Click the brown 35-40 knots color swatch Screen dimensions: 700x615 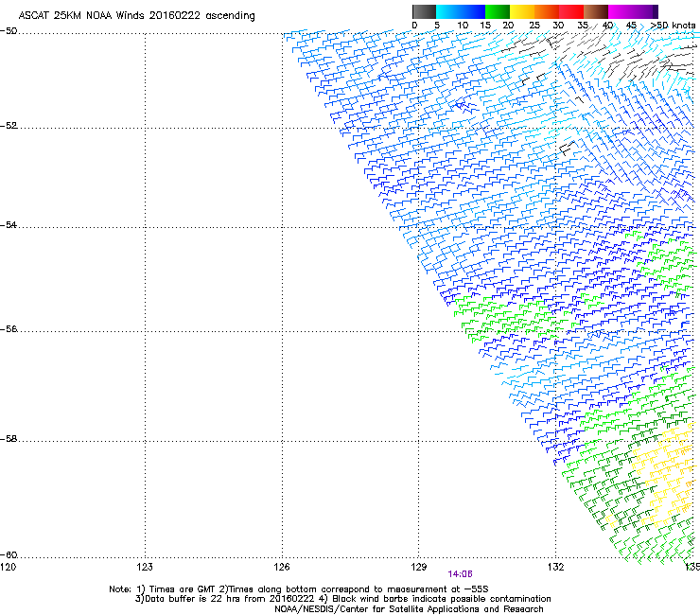click(596, 11)
